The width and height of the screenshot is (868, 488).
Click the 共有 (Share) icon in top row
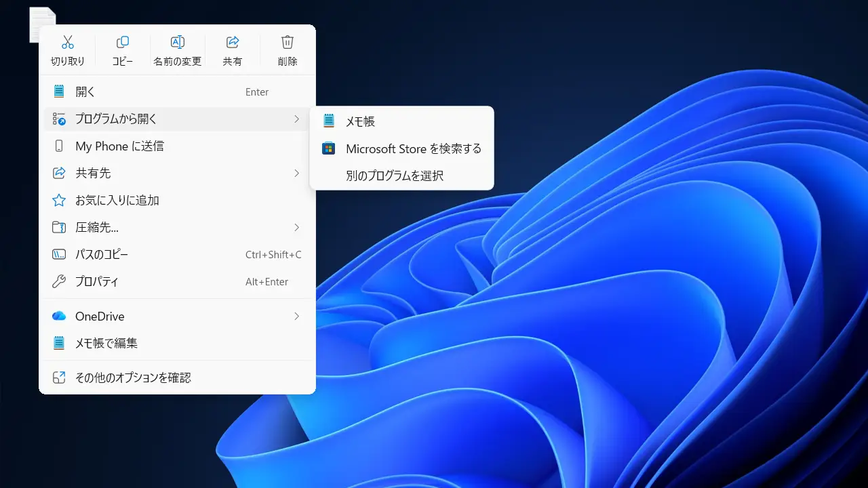(x=233, y=43)
